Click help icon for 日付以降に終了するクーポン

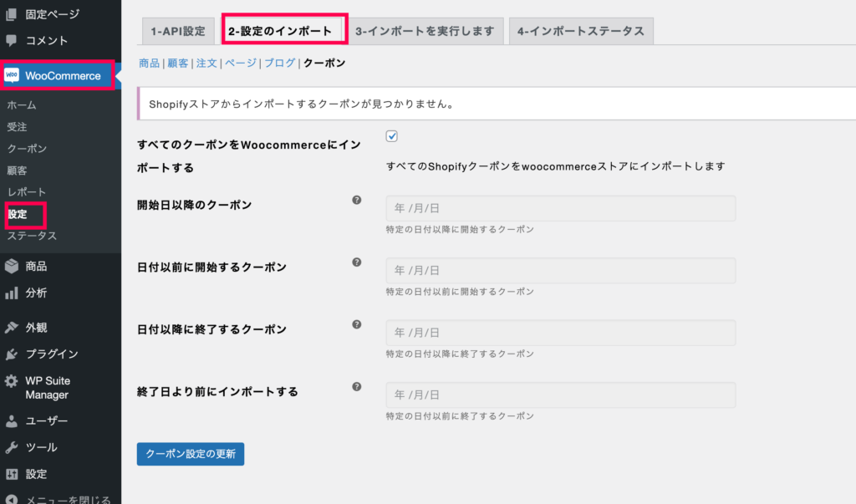(356, 324)
